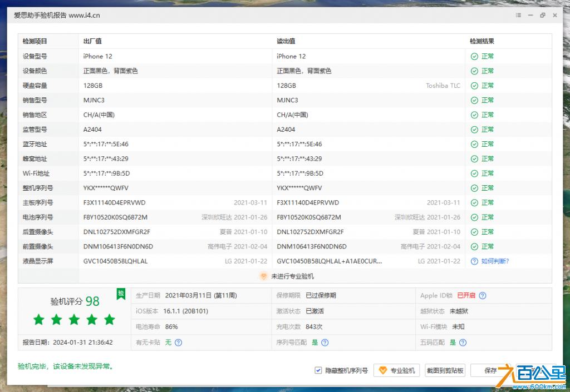Select Toshiba TLC text in 硬盘容量 row
570x392 pixels.
pyautogui.click(x=443, y=86)
